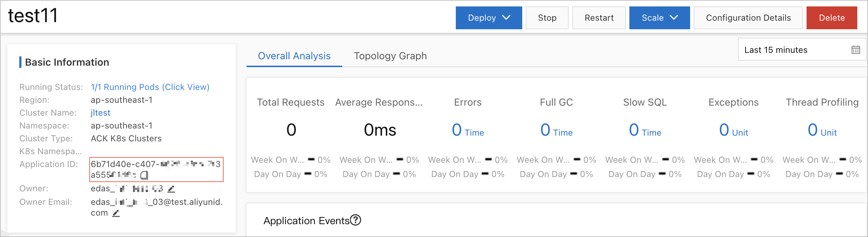
Task: Click the Exceptions count value
Action: (724, 130)
